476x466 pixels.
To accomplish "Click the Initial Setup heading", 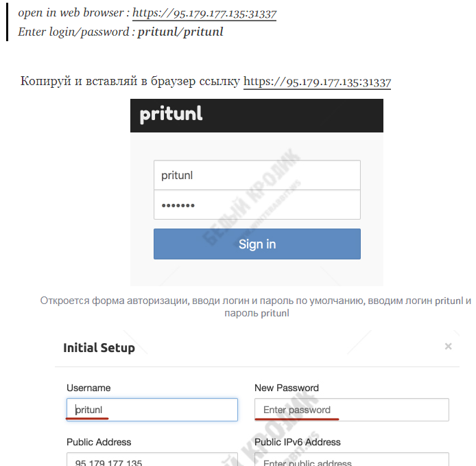I will (x=99, y=347).
